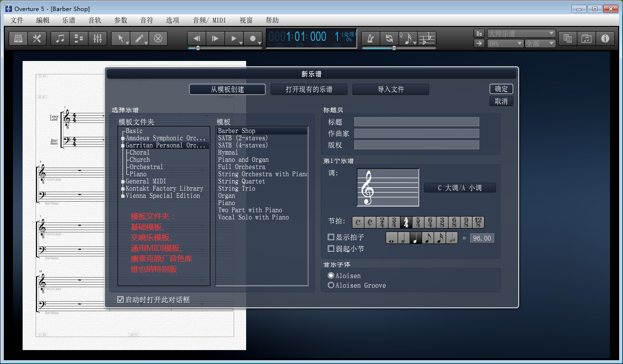
Task: Choose cut time signature
Action: pyautogui.click(x=370, y=222)
